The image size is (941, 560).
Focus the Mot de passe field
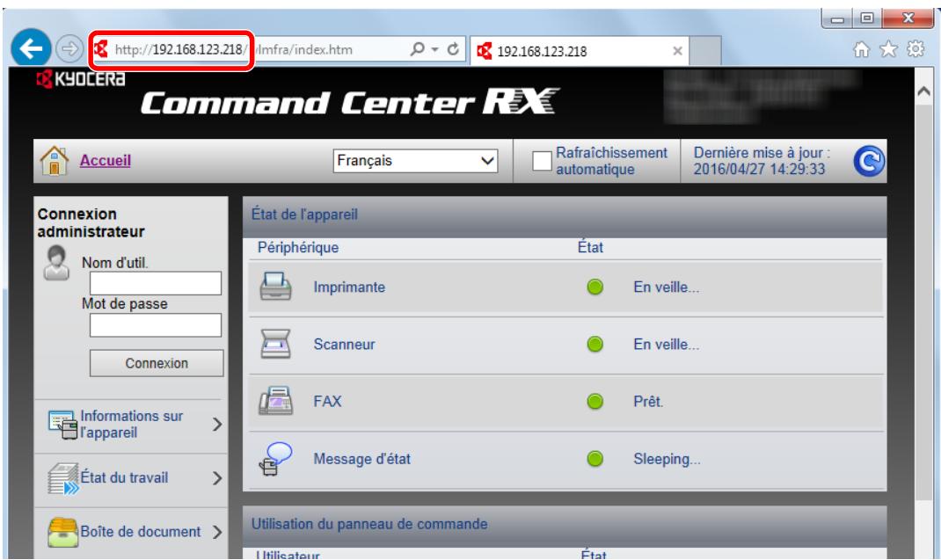[156, 325]
